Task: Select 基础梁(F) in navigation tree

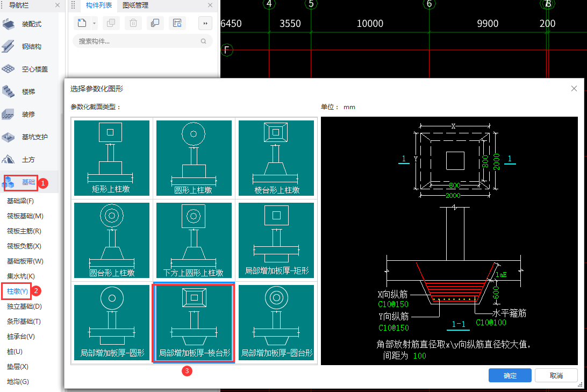Action: (20, 201)
